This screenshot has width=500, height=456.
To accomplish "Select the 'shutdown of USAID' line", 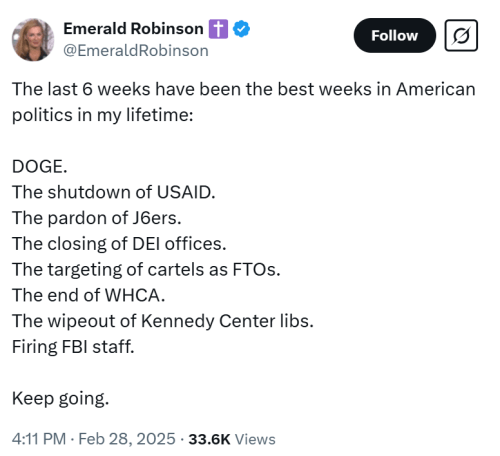I will 114,192.
